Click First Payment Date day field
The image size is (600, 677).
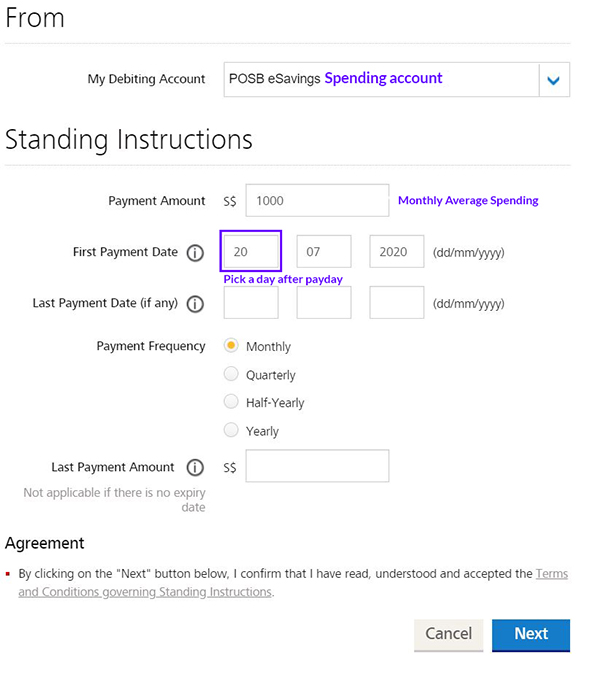pos(251,252)
